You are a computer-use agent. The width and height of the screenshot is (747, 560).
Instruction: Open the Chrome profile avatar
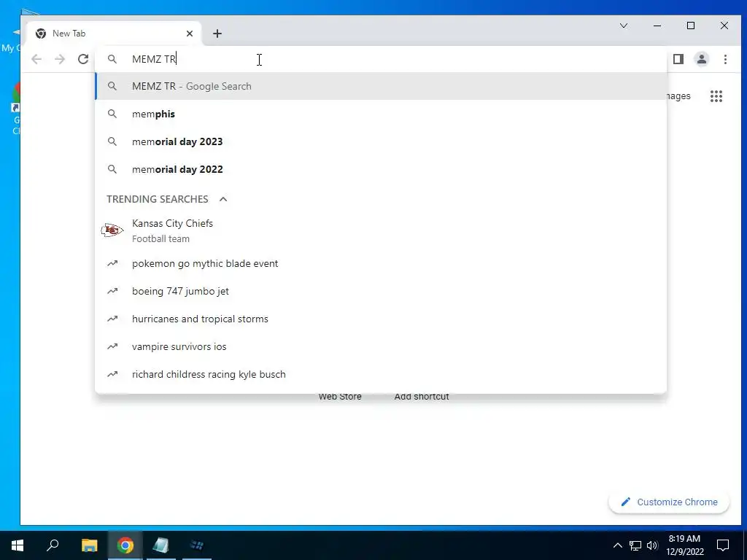[702, 59]
